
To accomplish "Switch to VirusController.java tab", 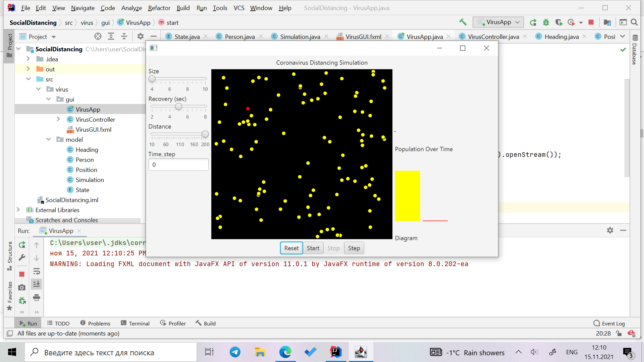I will 493,37.
